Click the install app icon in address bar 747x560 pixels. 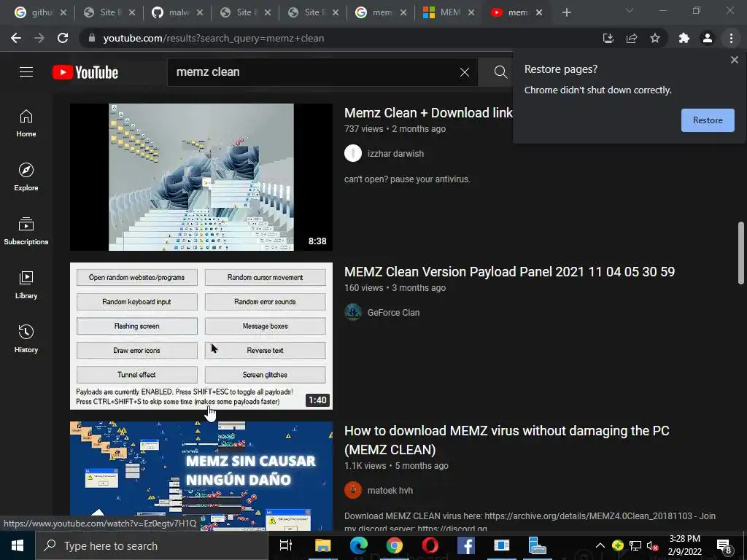click(x=608, y=38)
